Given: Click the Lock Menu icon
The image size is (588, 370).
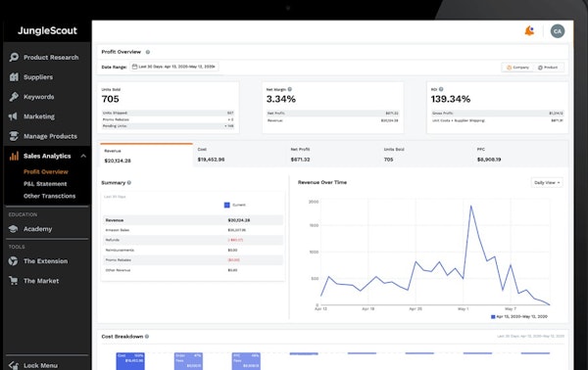Looking at the screenshot, I should click(x=14, y=365).
